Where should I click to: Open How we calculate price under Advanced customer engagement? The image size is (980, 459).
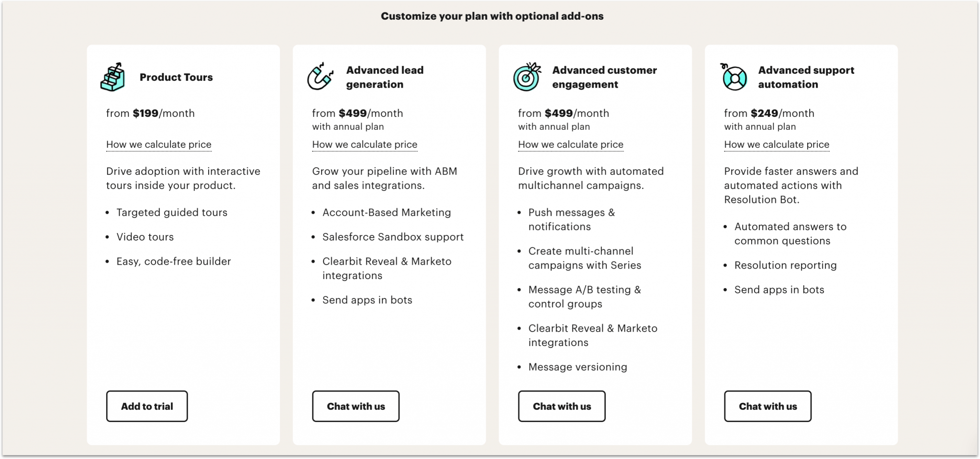point(570,144)
